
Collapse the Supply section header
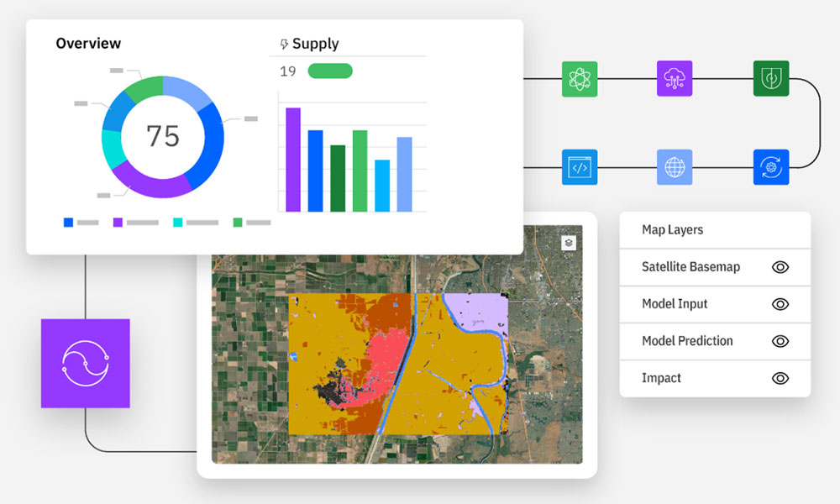pos(309,43)
